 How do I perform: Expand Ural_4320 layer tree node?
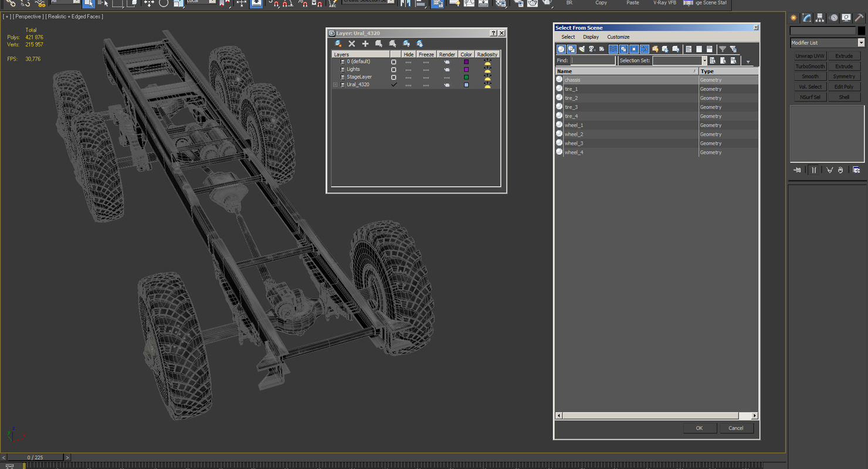[x=335, y=84]
